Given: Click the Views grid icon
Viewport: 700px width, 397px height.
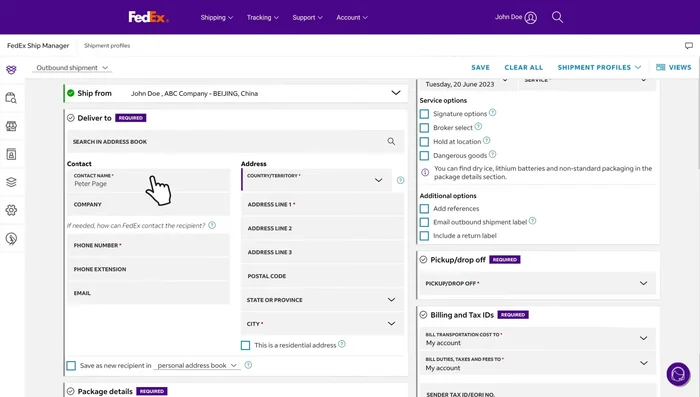Looking at the screenshot, I should 660,67.
